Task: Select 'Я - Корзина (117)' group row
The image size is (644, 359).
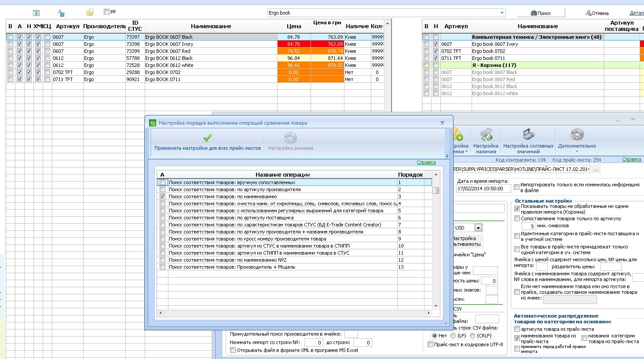Action: [532, 65]
